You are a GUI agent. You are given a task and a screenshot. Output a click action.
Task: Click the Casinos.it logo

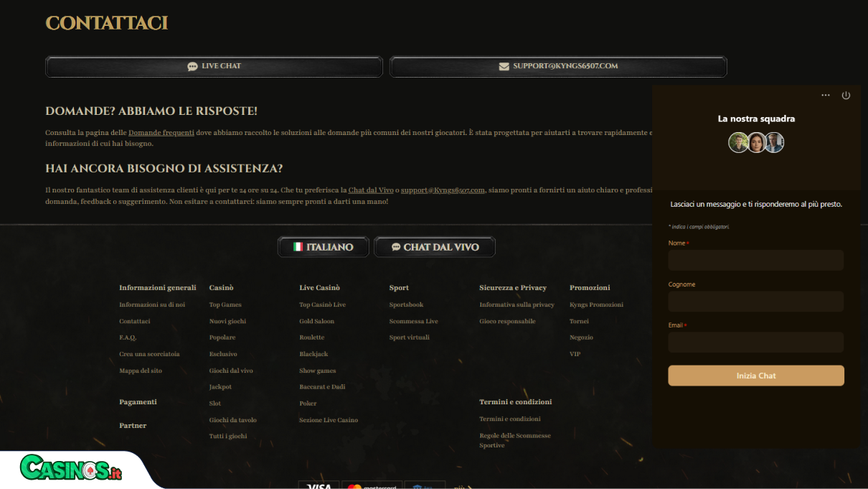71,470
